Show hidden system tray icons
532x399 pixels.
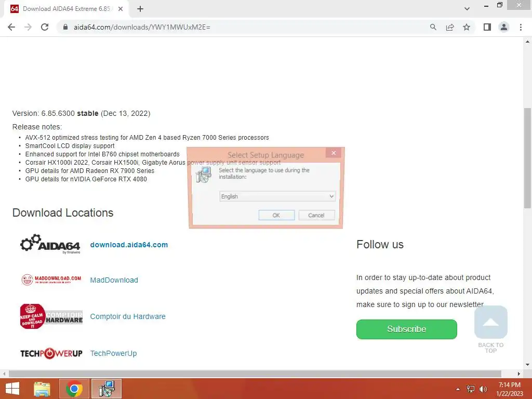(x=458, y=389)
